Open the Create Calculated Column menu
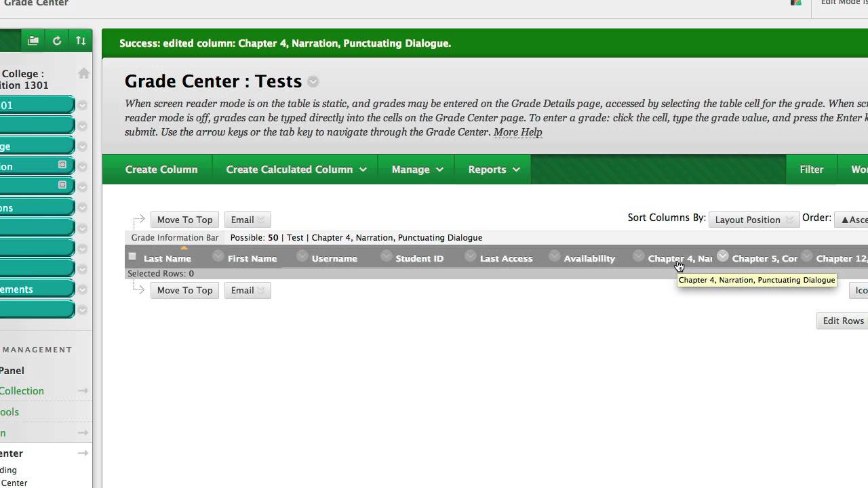This screenshot has width=868, height=488. click(x=296, y=169)
